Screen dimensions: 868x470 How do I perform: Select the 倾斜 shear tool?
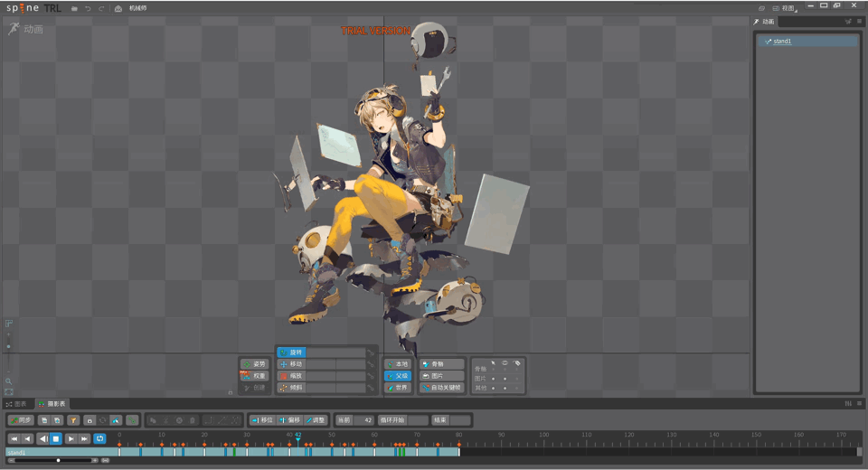291,388
